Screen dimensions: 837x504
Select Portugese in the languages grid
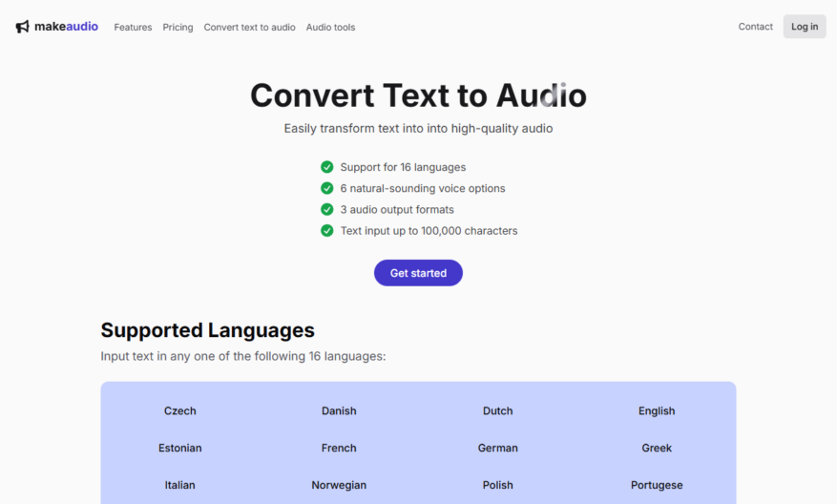(657, 485)
